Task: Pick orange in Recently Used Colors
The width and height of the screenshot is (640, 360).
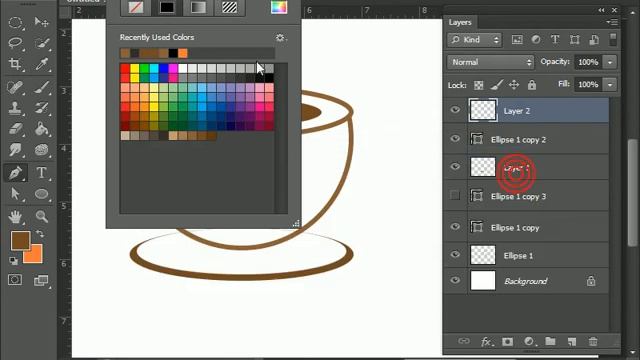Action: pos(183,53)
